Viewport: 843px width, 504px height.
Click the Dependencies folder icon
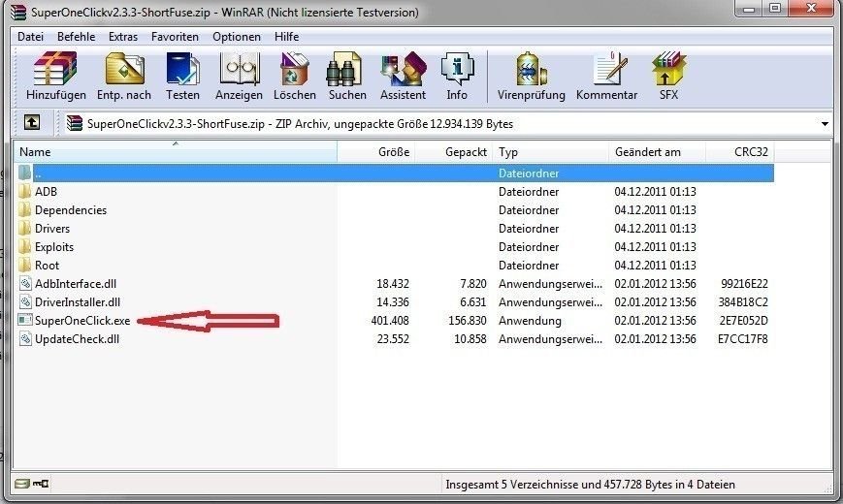pyautogui.click(x=24, y=210)
